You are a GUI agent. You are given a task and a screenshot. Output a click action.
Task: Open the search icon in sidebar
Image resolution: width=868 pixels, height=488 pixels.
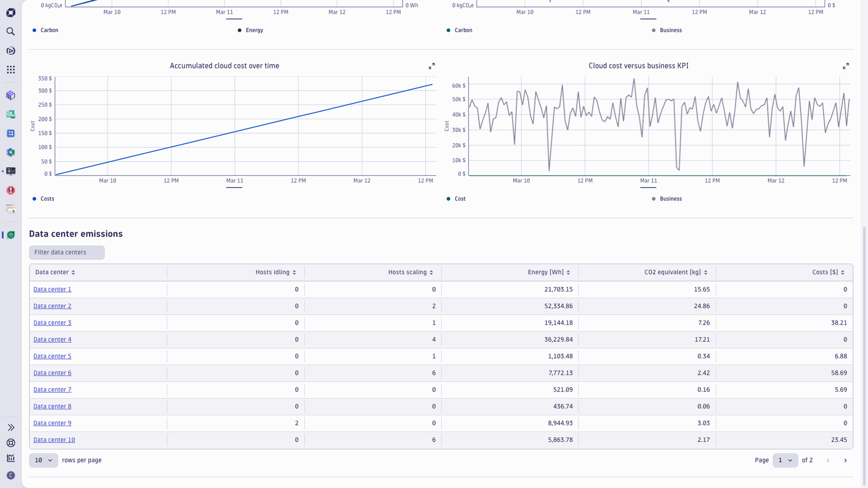coord(10,31)
